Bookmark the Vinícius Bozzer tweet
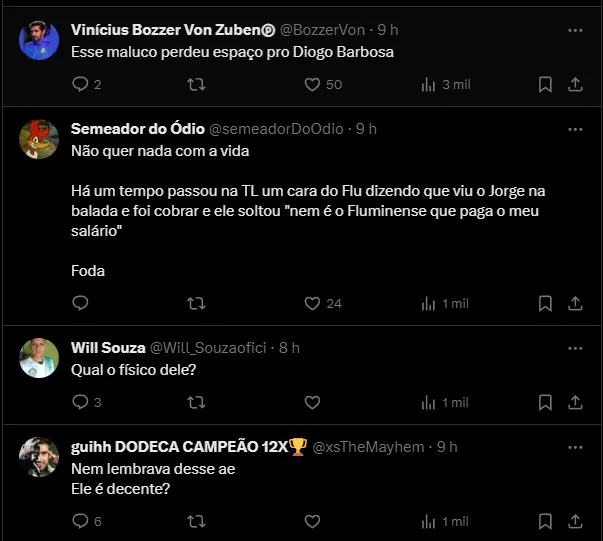The image size is (603, 541). [545, 85]
